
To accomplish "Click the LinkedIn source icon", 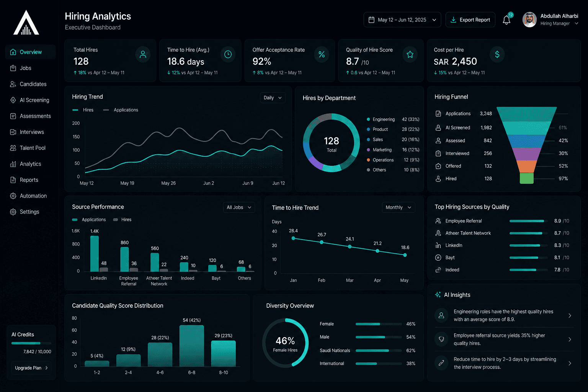I will point(438,245).
